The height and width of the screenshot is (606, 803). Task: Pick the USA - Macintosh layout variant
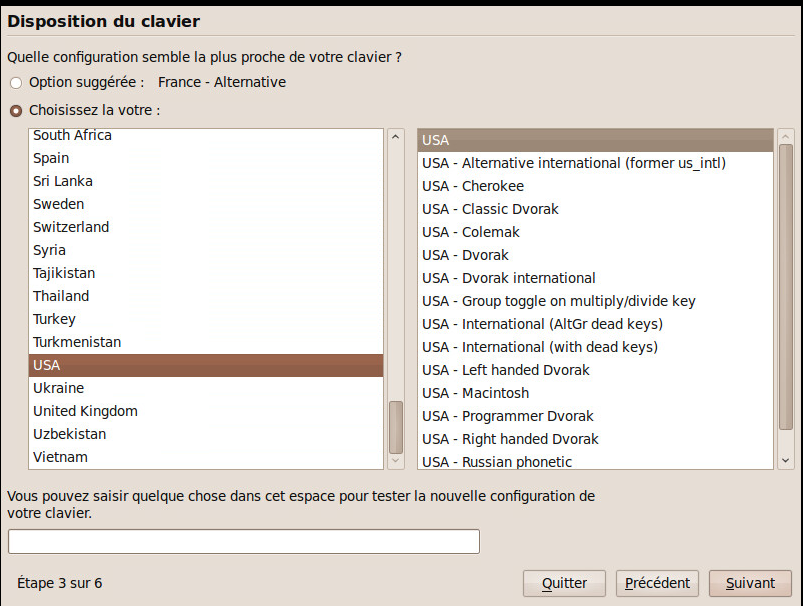point(475,393)
